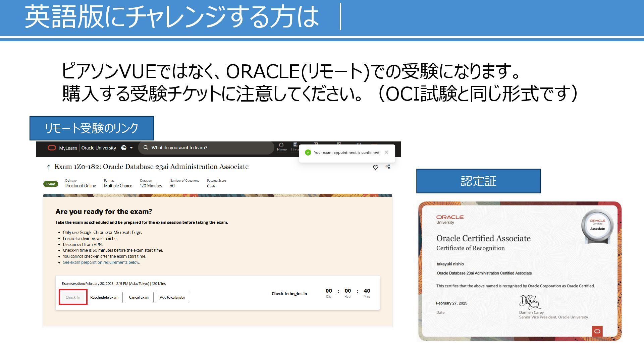Click the Oracle logo icon in MyLearn header

pos(52,148)
